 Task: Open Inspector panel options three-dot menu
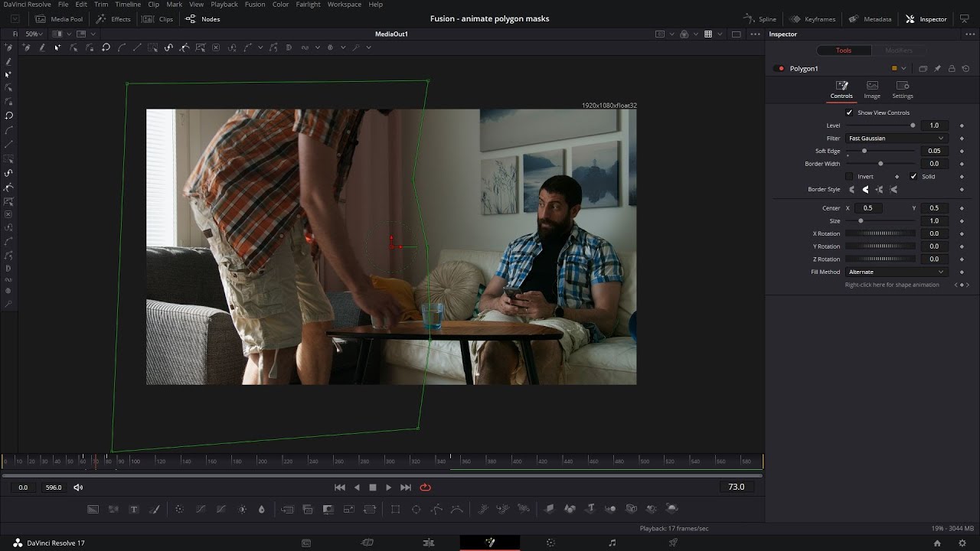click(x=971, y=34)
